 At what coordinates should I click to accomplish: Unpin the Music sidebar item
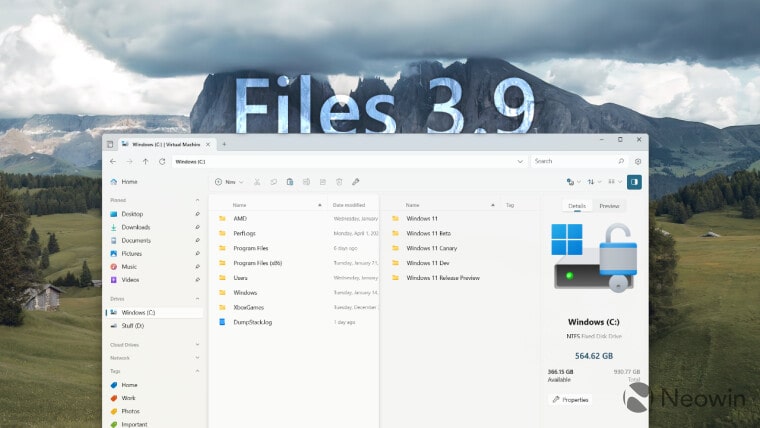click(197, 267)
